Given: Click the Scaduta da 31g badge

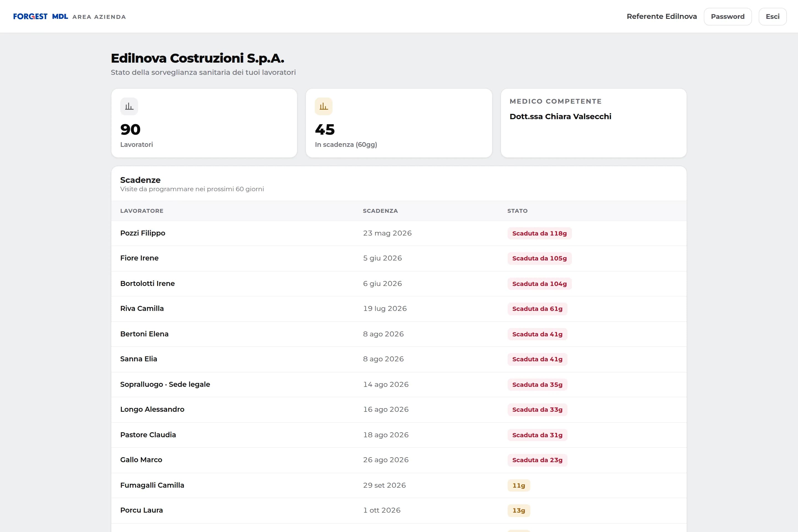Looking at the screenshot, I should point(538,435).
